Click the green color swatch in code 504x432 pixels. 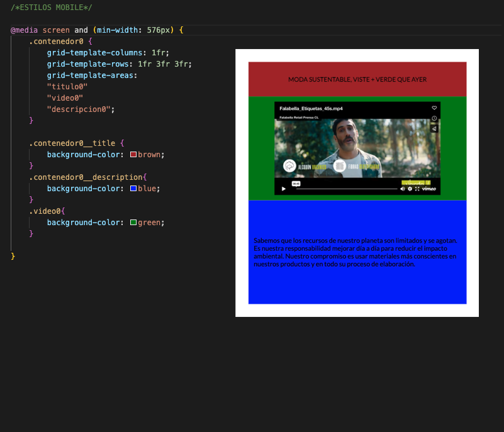(x=133, y=222)
